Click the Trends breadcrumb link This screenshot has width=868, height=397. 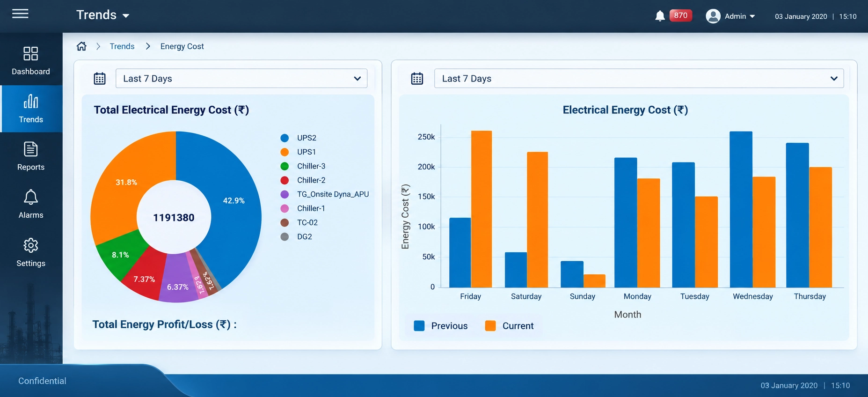tap(122, 46)
